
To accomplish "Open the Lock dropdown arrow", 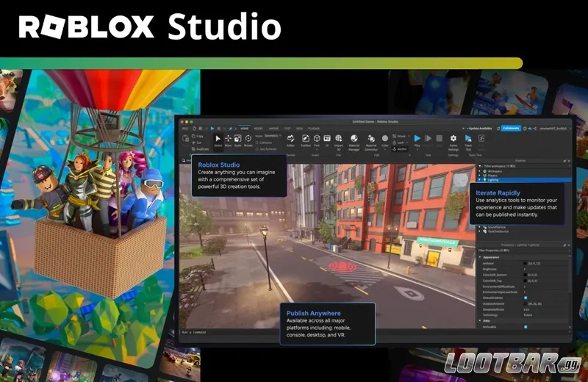I will (x=407, y=143).
